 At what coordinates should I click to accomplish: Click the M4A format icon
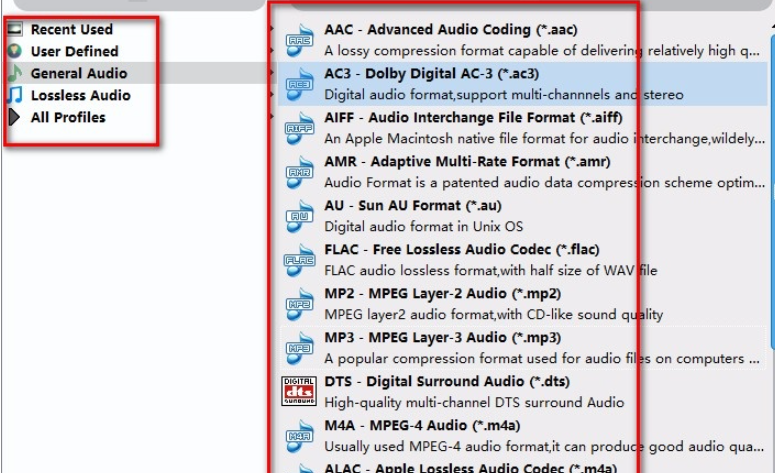(300, 436)
